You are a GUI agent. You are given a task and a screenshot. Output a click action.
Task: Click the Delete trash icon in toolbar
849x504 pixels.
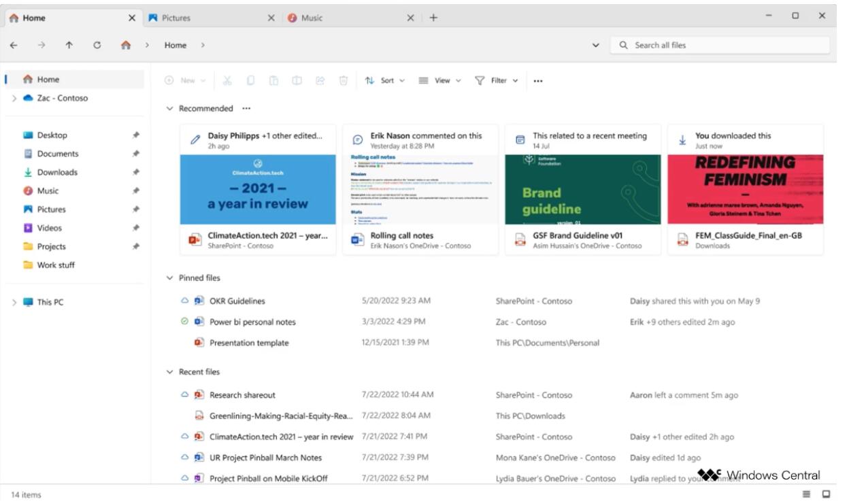click(x=344, y=80)
